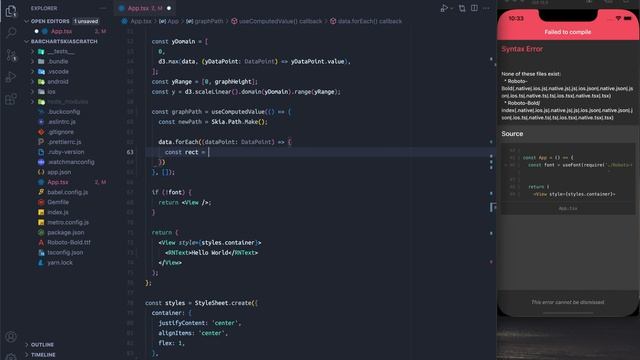This screenshot has height=360, width=640.
Task: Open the Gemfile file
Action: pos(58,202)
